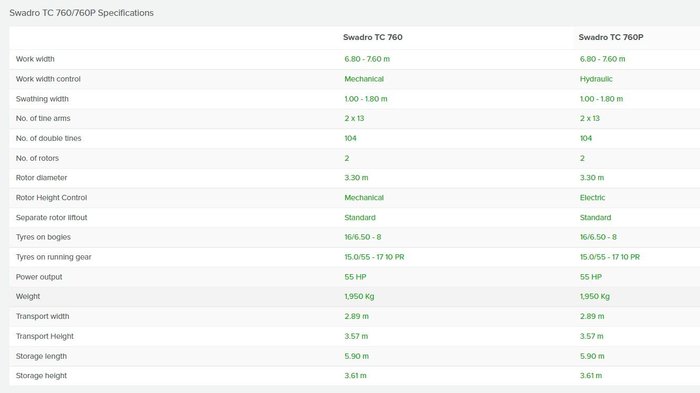The height and width of the screenshot is (393, 700).
Task: Click '2 x 13' in the TC 760 column
Action: (354, 118)
